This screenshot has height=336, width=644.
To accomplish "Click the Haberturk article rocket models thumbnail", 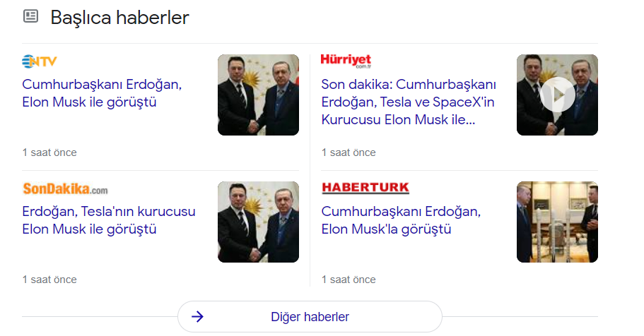I will click(x=557, y=222).
